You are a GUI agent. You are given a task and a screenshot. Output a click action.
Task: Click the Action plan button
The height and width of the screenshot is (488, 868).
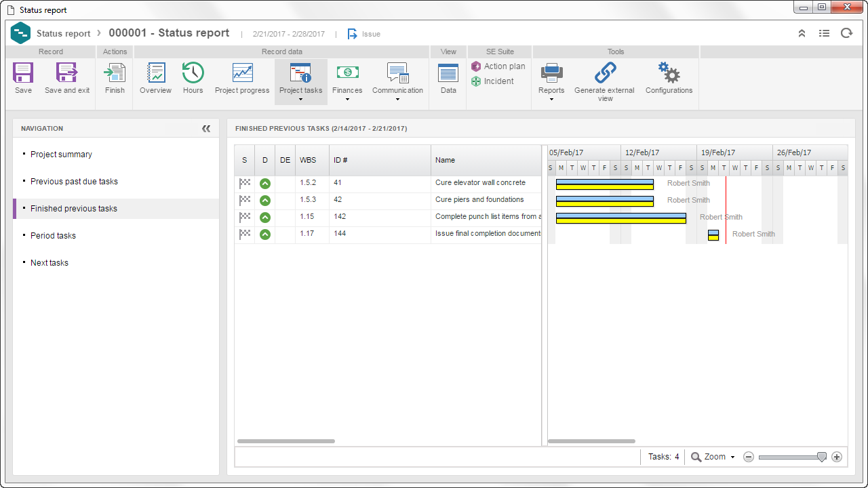(x=498, y=66)
